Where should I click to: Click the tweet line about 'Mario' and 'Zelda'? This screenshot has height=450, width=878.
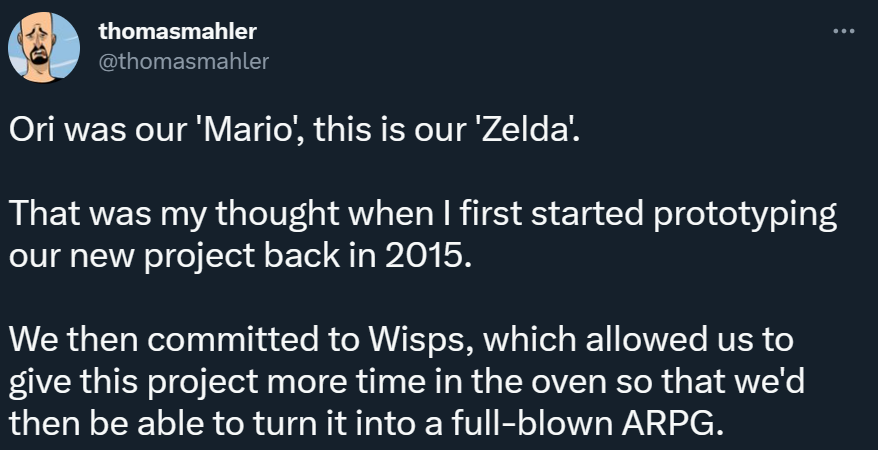(x=294, y=134)
